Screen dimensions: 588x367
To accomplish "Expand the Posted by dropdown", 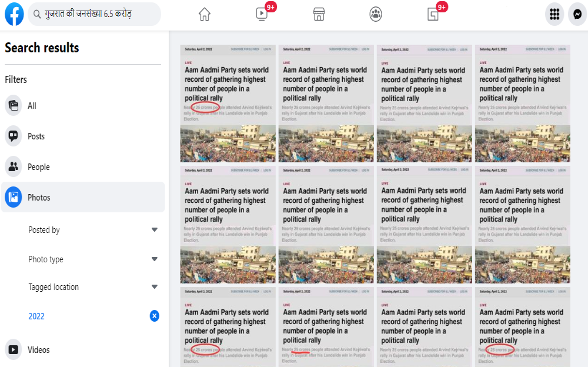I will coord(154,230).
